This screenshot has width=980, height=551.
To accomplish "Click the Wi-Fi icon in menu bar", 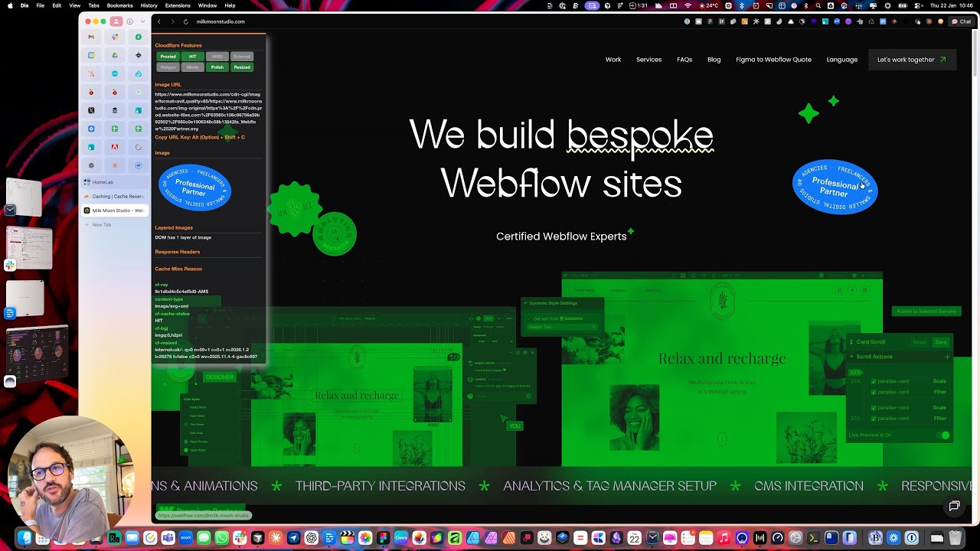I will point(687,5).
